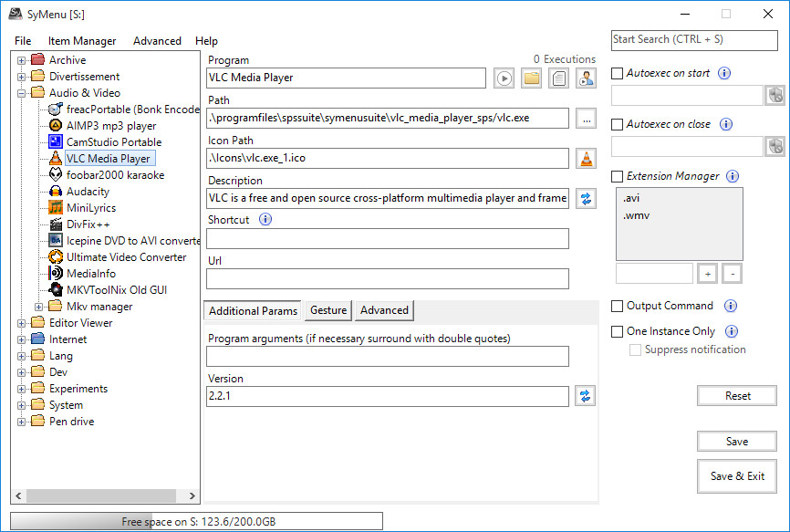Viewport: 790px width, 532px height.
Task: Select Ultimate Video Converter item
Action: click(118, 257)
